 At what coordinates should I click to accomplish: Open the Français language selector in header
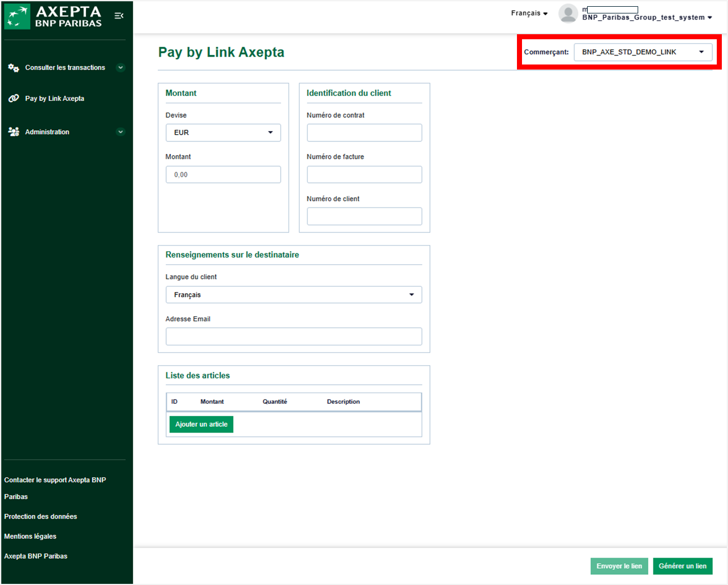tap(529, 13)
